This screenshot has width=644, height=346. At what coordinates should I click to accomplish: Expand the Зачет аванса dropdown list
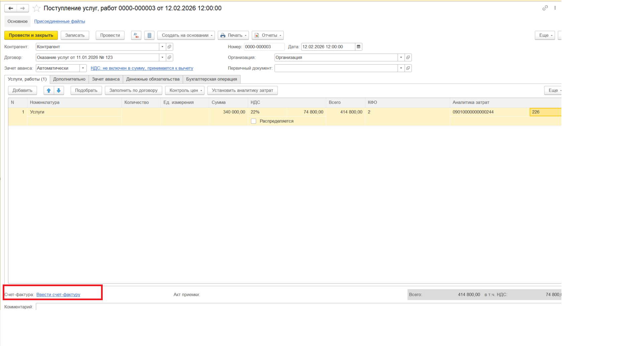coord(83,68)
